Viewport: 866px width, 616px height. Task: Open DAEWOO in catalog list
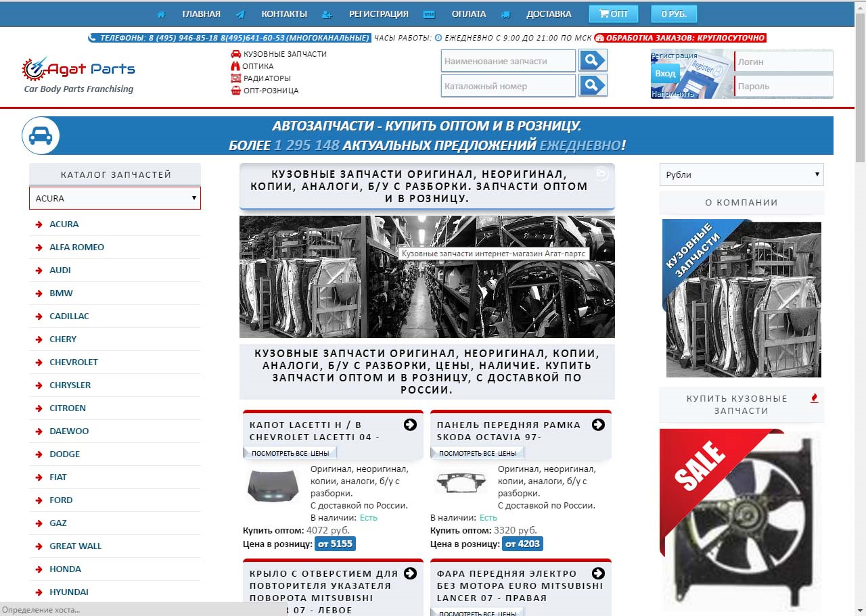click(x=69, y=431)
